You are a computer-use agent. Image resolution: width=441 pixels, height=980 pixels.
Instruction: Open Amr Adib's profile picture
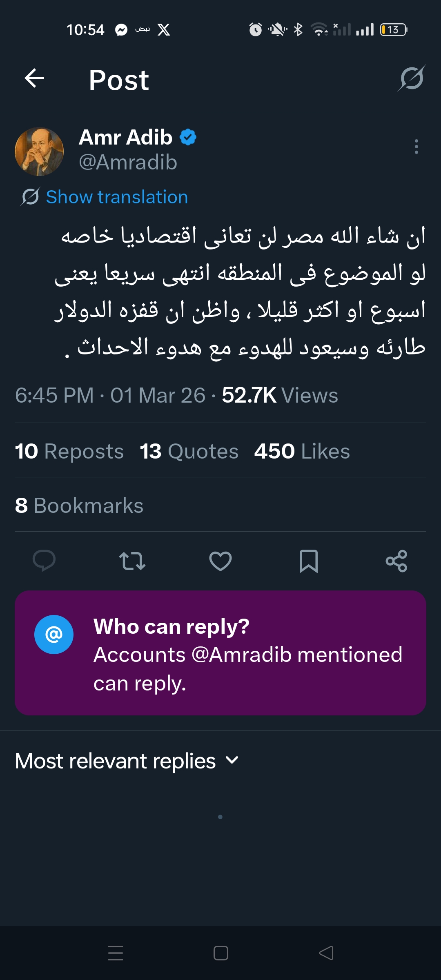[39, 151]
